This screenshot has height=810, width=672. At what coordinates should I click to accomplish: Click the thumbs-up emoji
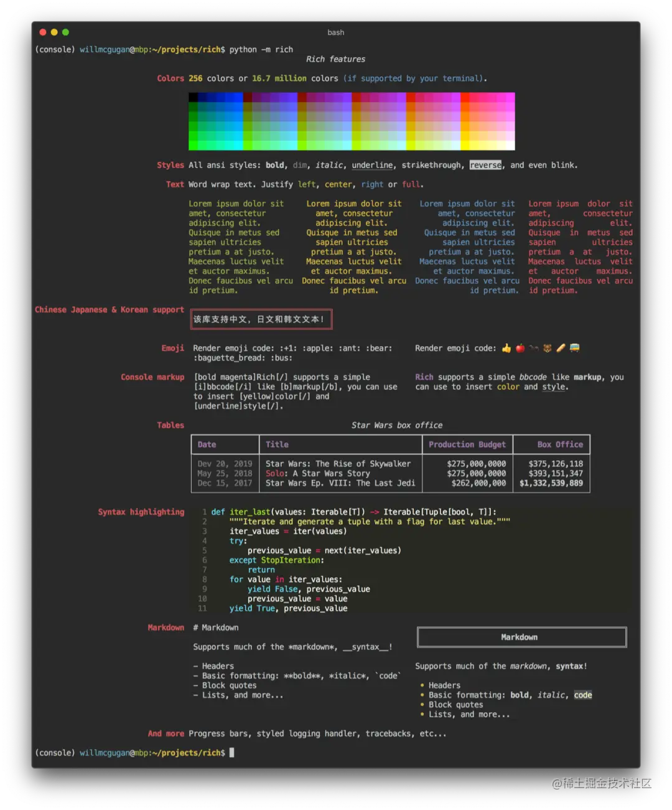(506, 348)
